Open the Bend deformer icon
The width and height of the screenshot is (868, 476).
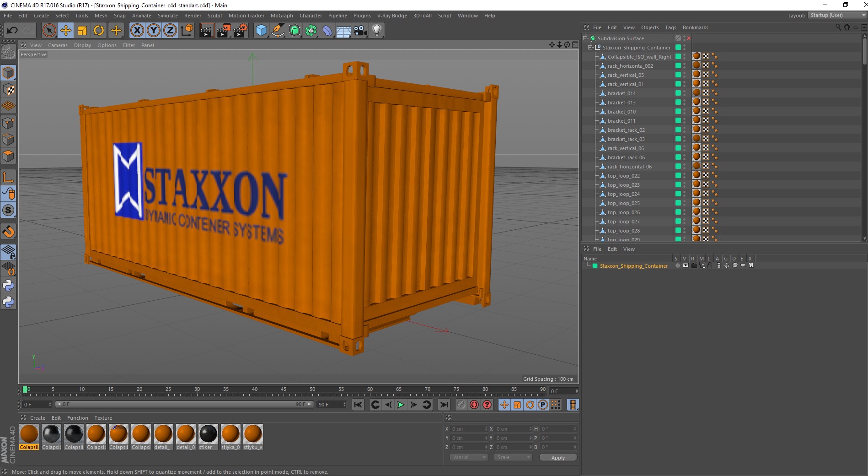[x=327, y=31]
